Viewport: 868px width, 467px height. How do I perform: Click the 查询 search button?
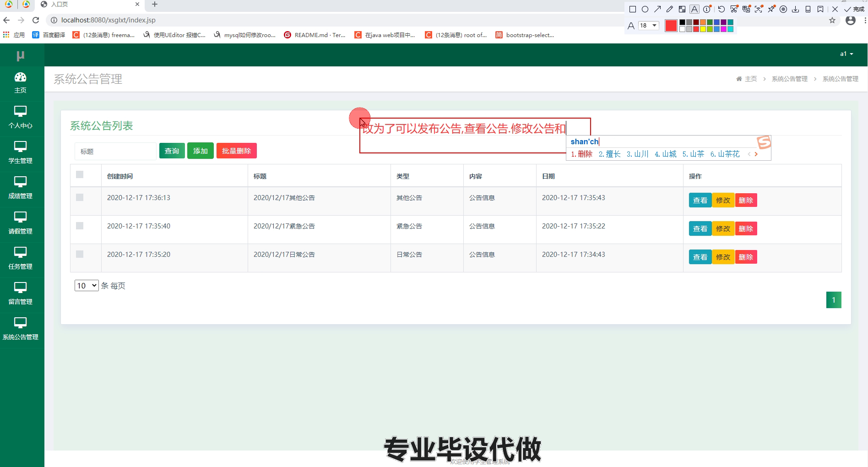point(172,151)
